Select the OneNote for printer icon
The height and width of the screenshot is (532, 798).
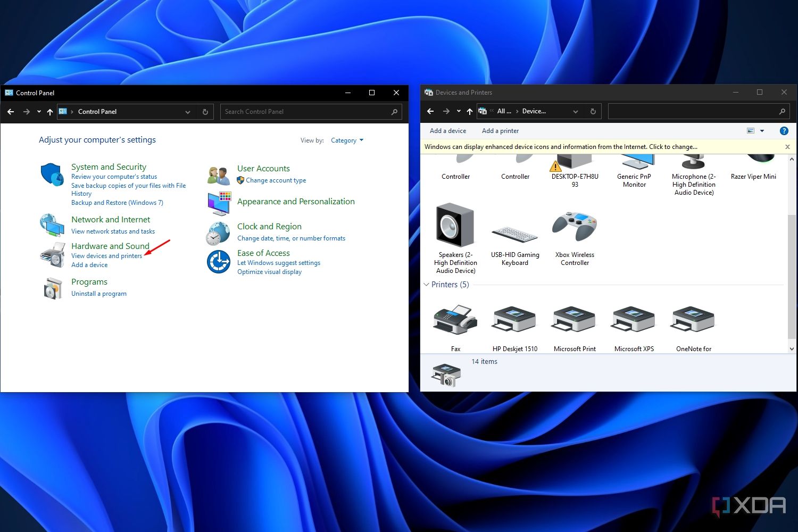tap(693, 318)
